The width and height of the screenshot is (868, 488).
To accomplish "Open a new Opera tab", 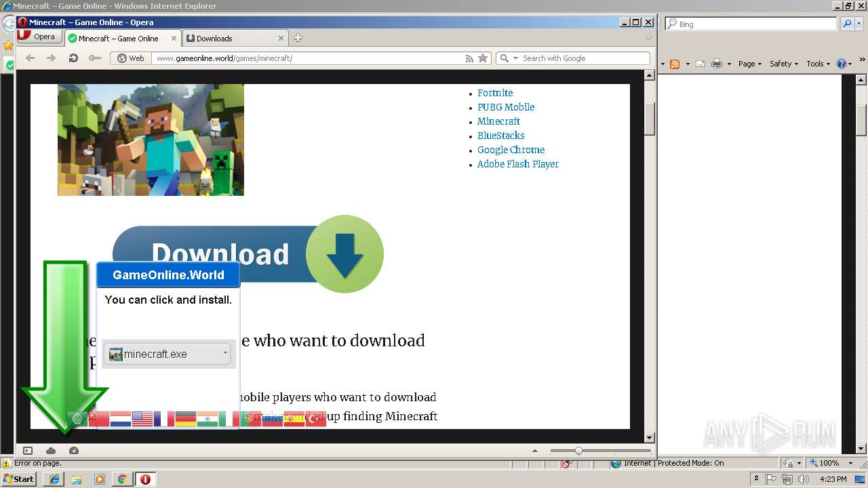I will (x=298, y=38).
